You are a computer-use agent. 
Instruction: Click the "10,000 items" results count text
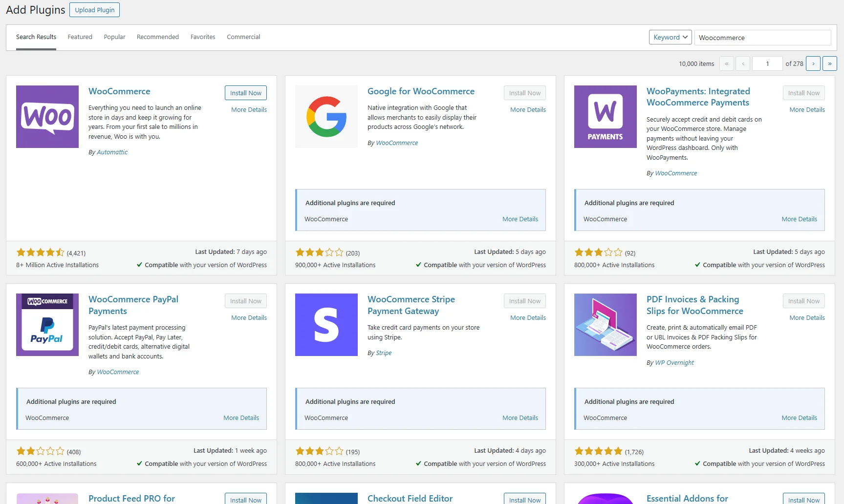696,64
